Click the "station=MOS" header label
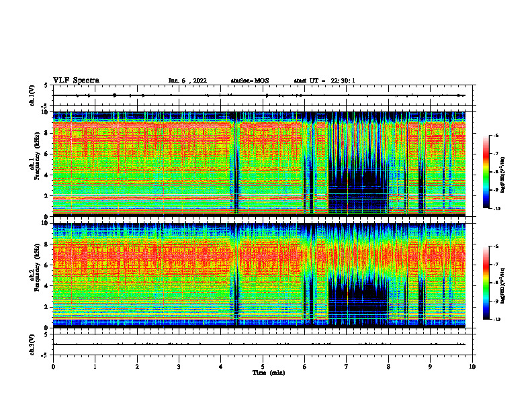The image size is (532, 411). pos(250,81)
